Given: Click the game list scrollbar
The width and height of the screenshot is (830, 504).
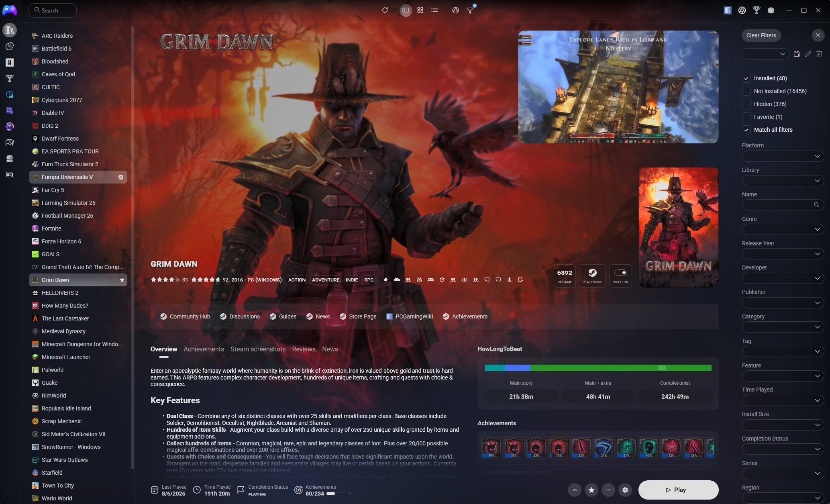Looking at the screenshot, I should pos(132,247).
